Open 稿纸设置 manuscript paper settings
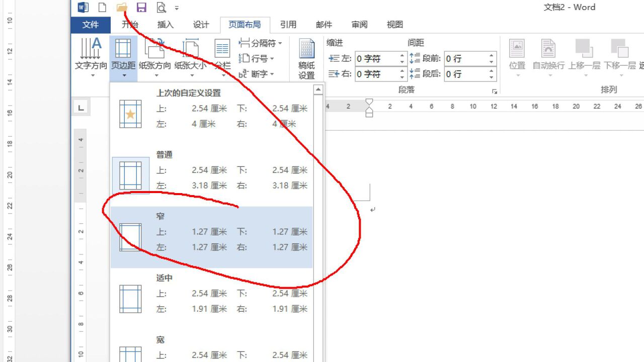The image size is (644, 362). click(306, 59)
